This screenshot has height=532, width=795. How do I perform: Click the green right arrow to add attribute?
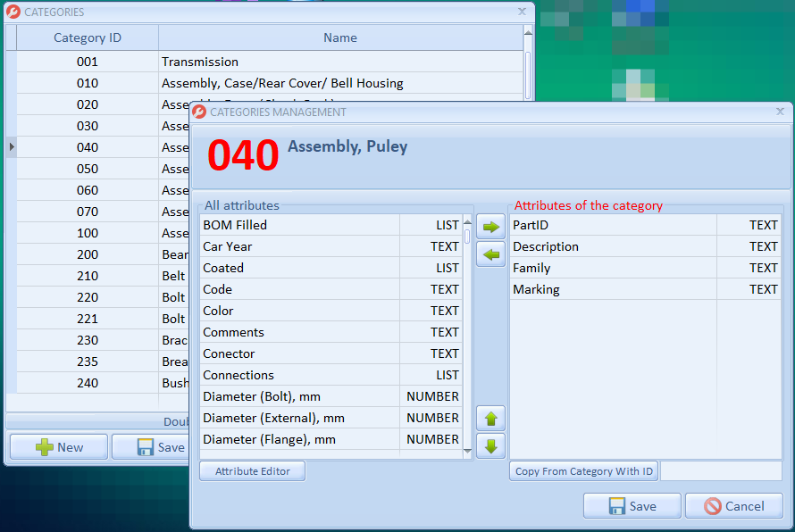pos(490,227)
